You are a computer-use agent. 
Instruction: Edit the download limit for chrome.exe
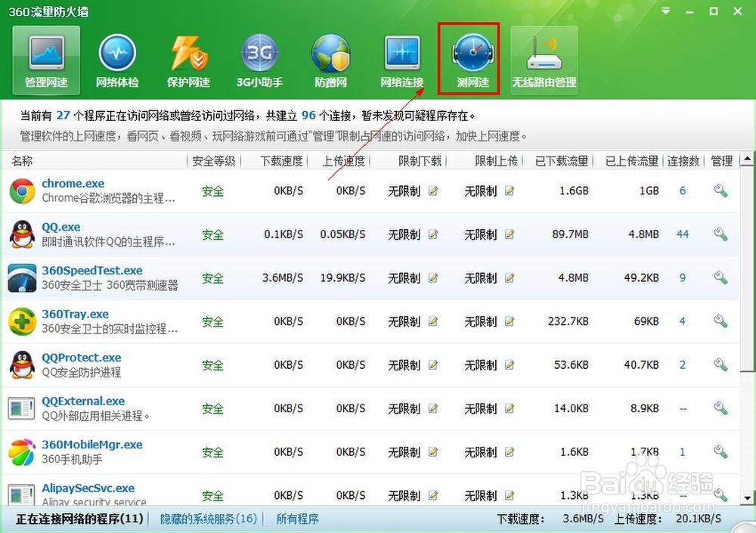point(431,191)
